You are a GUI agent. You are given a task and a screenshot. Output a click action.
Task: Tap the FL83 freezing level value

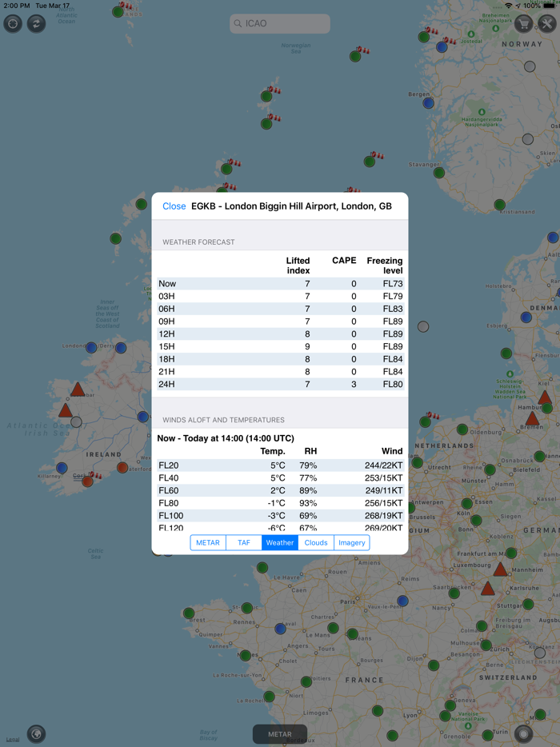[x=393, y=309]
